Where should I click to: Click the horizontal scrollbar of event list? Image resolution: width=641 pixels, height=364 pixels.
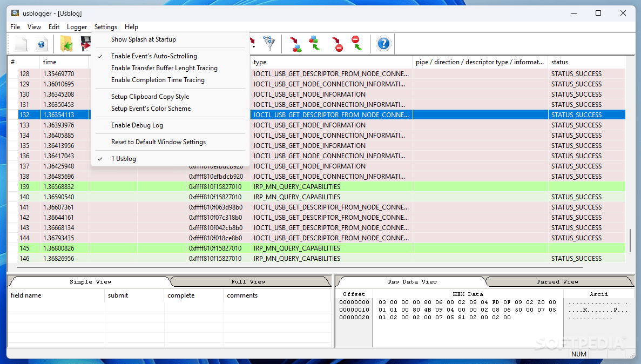pyautogui.click(x=300, y=267)
